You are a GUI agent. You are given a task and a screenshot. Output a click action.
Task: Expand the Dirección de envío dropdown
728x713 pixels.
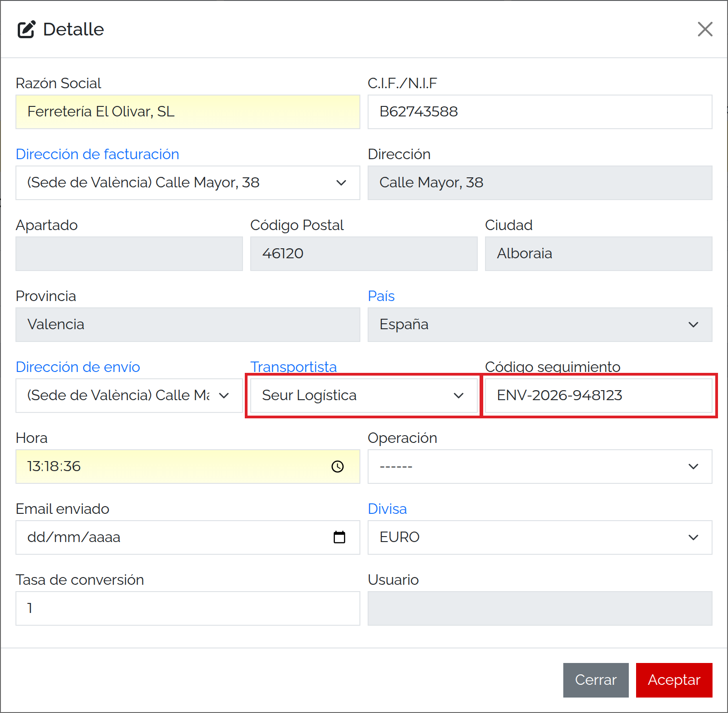(x=129, y=396)
